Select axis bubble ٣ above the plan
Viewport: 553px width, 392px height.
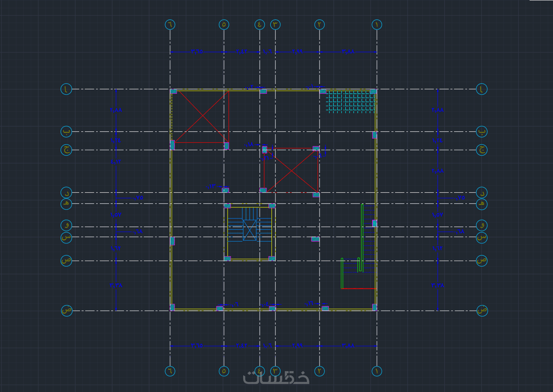coord(275,25)
